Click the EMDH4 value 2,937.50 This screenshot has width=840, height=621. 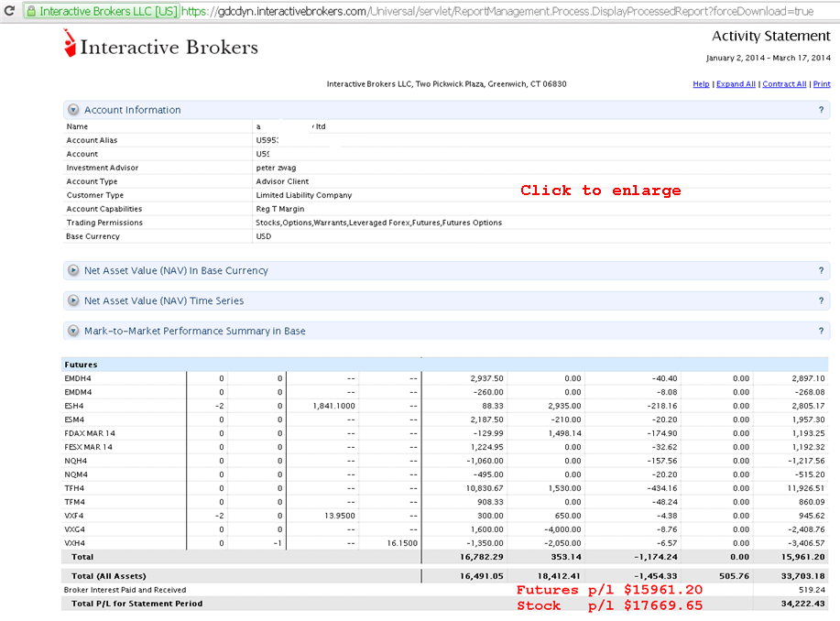coord(487,378)
